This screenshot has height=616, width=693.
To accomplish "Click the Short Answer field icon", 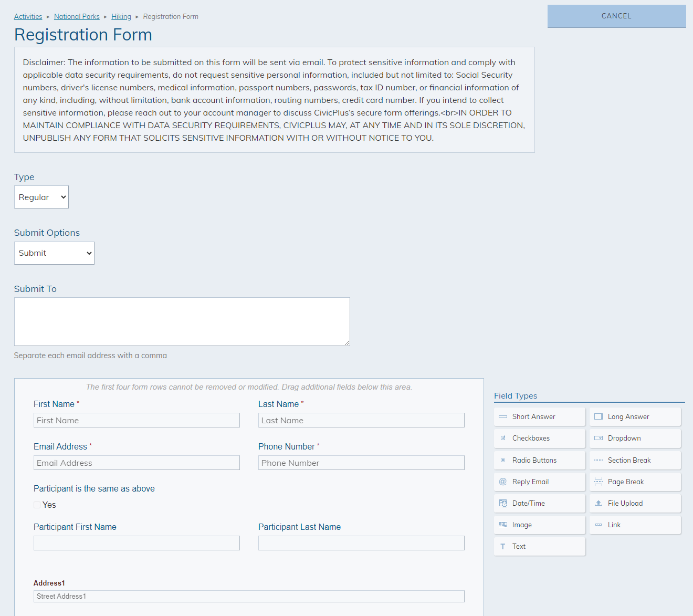I will (x=503, y=416).
